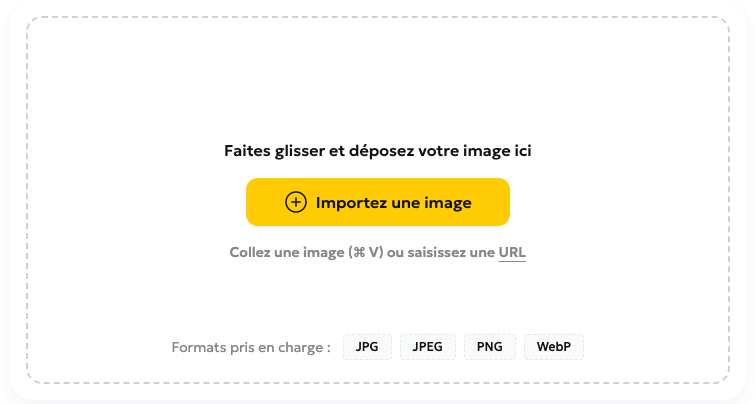Click the WebP format badge
The image size is (756, 404).
pyautogui.click(x=553, y=347)
